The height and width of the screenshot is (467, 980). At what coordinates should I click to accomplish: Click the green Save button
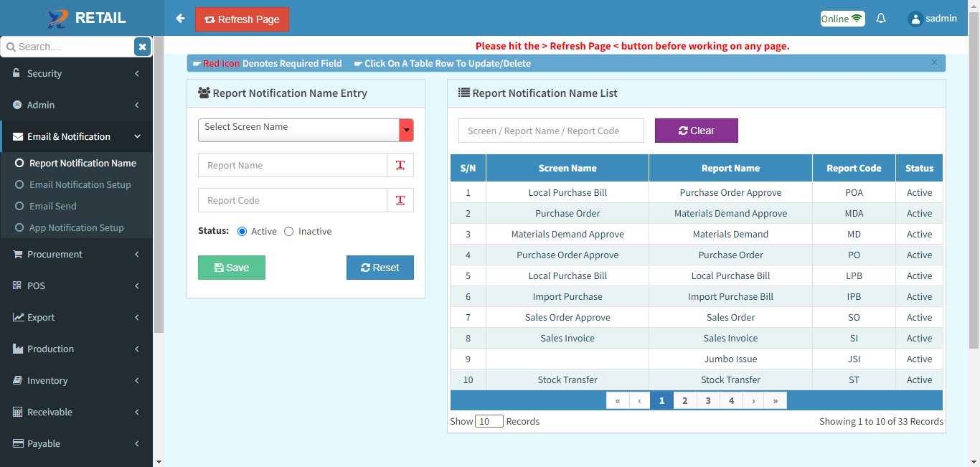tap(232, 268)
